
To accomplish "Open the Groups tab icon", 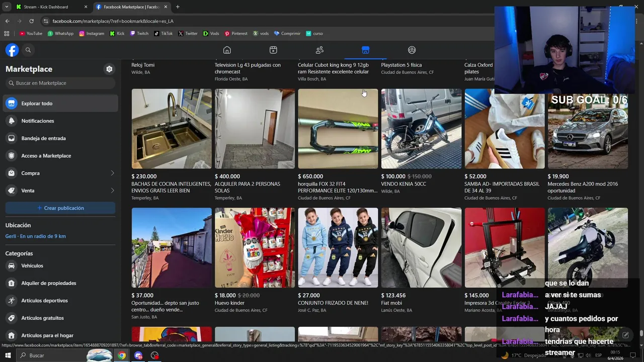I will tap(412, 50).
